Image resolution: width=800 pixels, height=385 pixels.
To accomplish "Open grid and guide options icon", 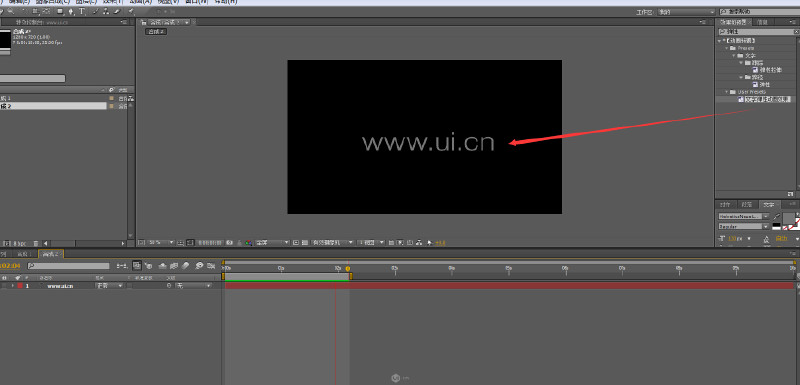I will pyautogui.click(x=181, y=243).
